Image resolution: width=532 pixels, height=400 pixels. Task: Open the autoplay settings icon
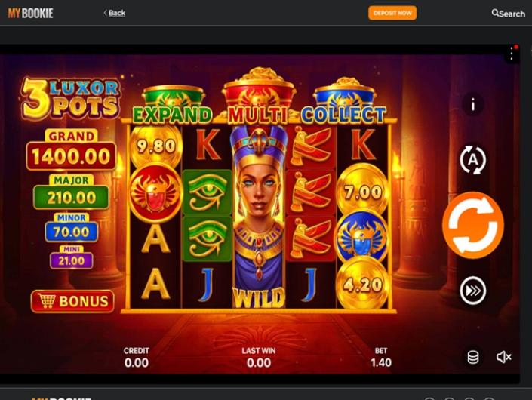click(x=472, y=160)
